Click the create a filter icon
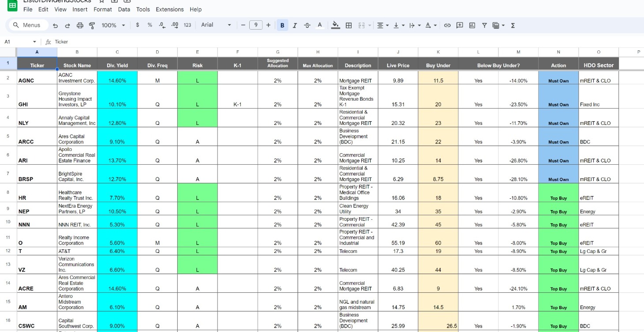The height and width of the screenshot is (332, 644). point(484,25)
